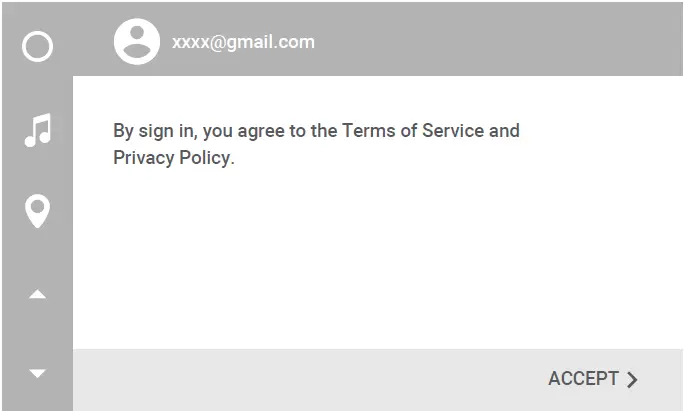Click the word "and" in agreement text
This screenshot has height=411, width=688.
(x=505, y=131)
